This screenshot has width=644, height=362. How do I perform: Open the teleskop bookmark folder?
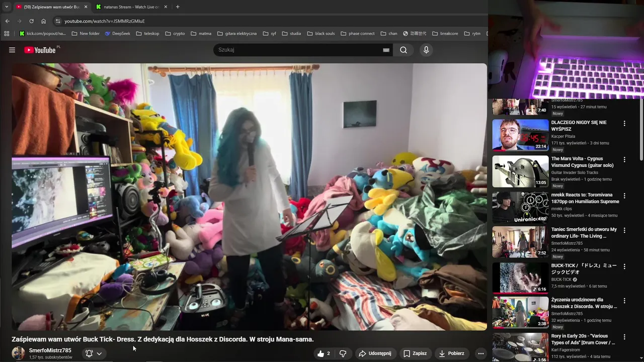pos(147,34)
